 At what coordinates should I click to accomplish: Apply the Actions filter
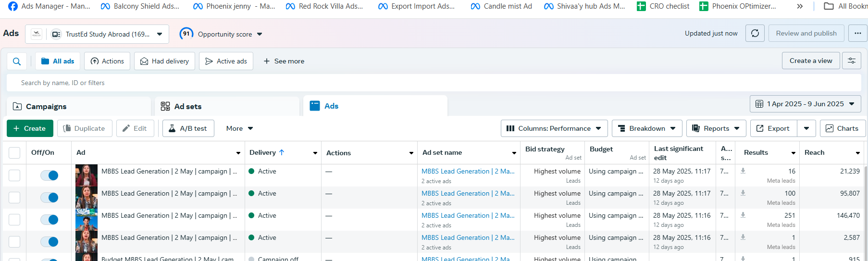point(107,61)
